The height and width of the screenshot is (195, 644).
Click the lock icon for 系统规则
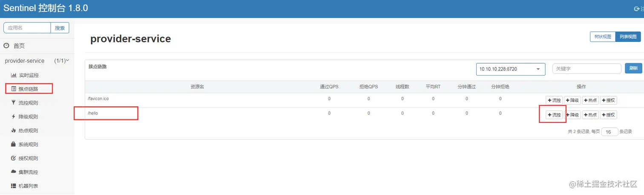tap(14, 144)
